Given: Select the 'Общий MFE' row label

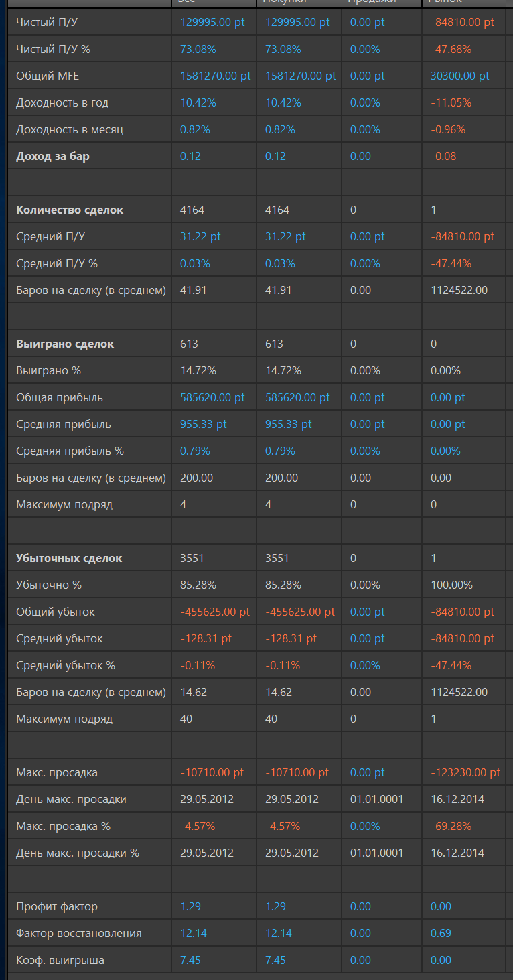Looking at the screenshot, I should (x=48, y=76).
